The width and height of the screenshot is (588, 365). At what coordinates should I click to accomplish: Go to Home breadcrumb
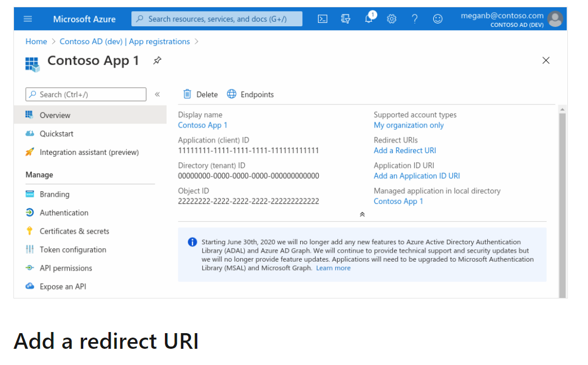[x=36, y=41]
